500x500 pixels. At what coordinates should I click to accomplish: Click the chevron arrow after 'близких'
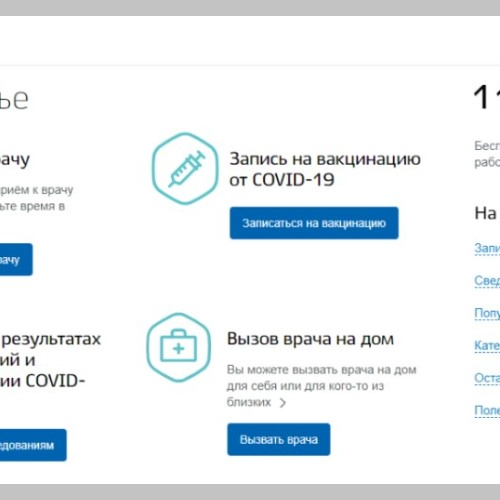pos(283,403)
